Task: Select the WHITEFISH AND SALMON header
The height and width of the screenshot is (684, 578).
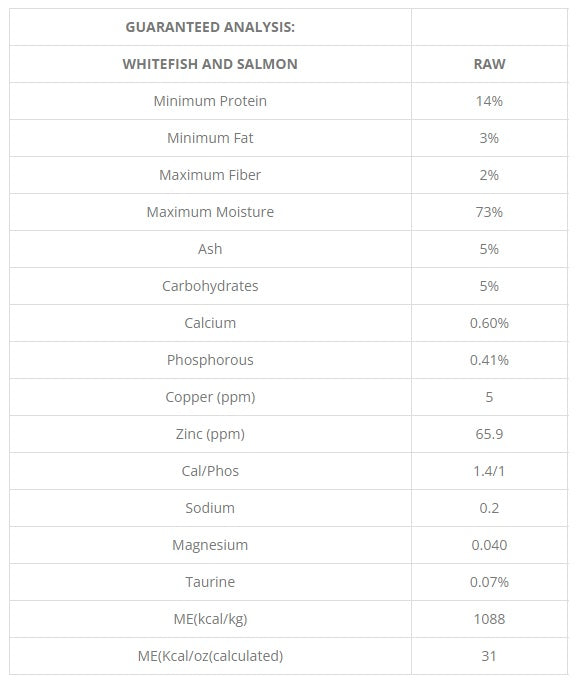Action: click(210, 64)
